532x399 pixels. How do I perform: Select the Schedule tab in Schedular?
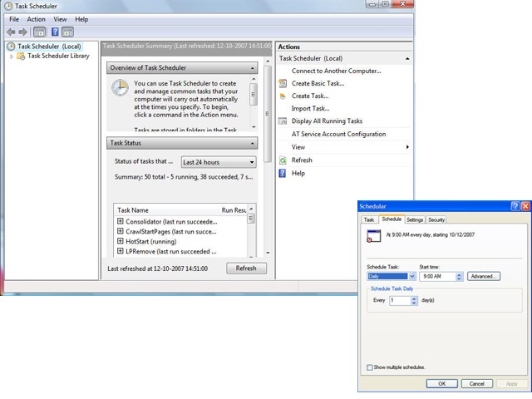point(392,219)
